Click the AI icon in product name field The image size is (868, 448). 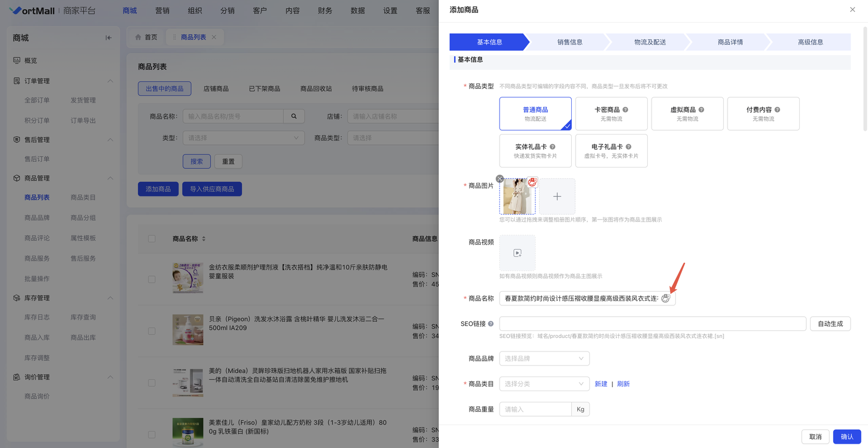[x=666, y=298]
